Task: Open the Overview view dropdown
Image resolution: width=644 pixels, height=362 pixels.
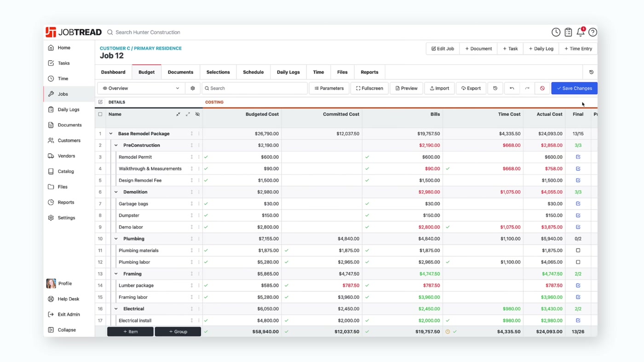Action: pyautogui.click(x=141, y=88)
